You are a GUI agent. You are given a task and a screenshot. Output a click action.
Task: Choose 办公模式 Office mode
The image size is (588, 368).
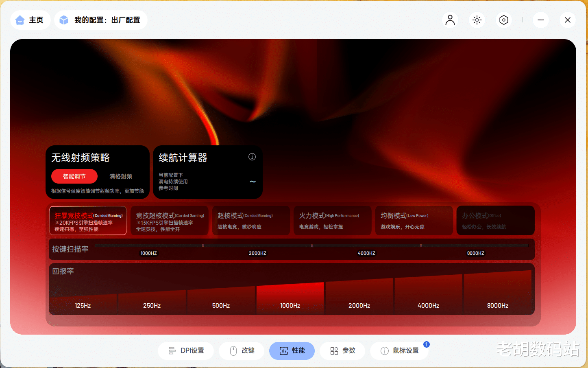(x=495, y=221)
